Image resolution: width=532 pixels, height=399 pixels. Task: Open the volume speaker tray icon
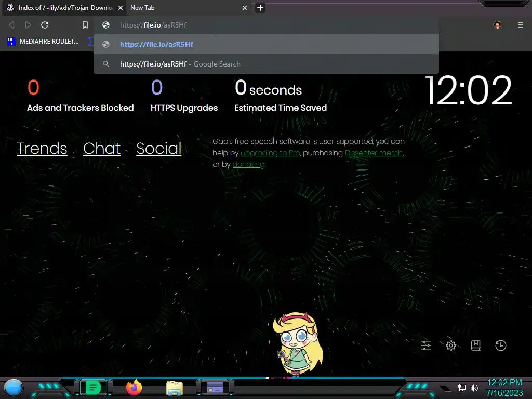pyautogui.click(x=474, y=388)
